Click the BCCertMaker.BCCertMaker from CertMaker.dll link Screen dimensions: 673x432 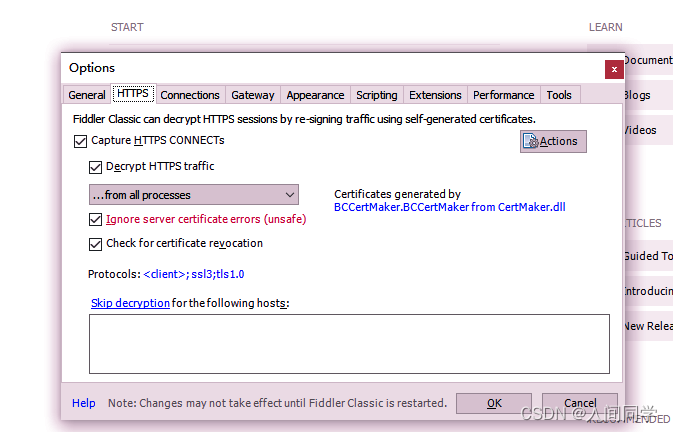(449, 207)
